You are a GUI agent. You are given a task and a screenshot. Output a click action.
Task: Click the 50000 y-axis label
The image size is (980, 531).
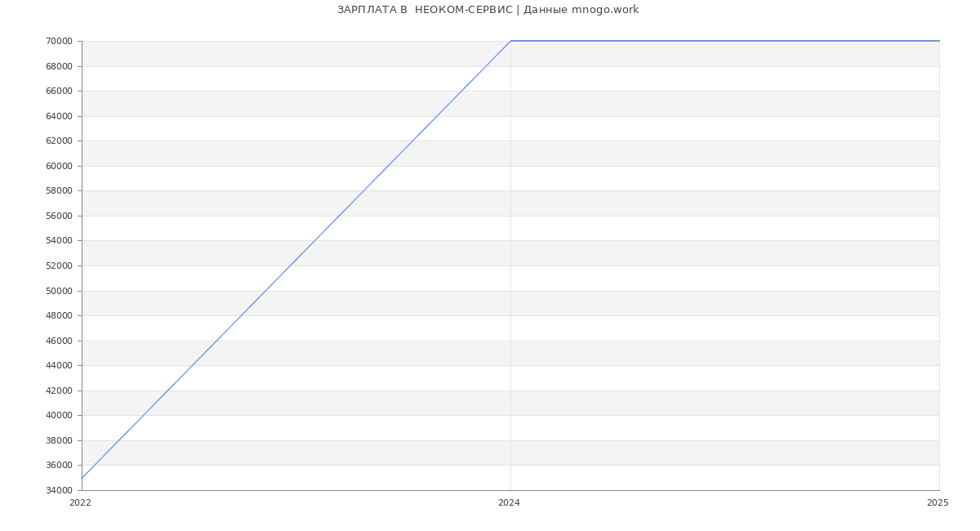pos(60,291)
